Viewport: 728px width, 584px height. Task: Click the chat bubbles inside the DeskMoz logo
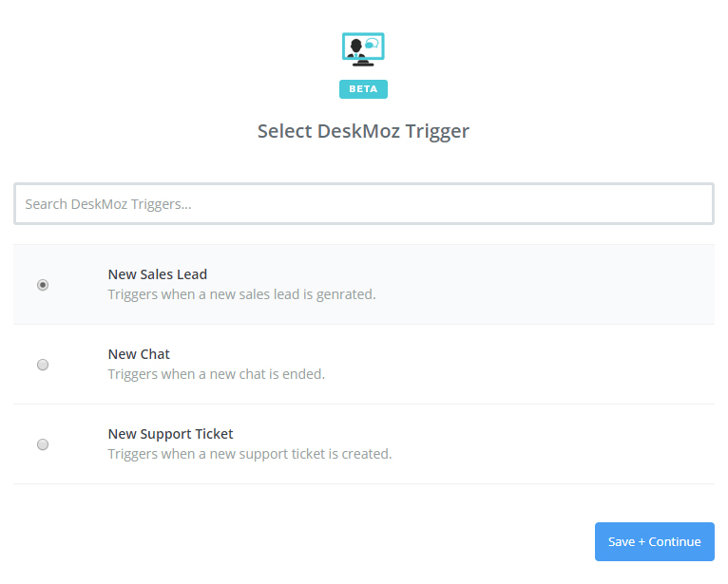372,44
